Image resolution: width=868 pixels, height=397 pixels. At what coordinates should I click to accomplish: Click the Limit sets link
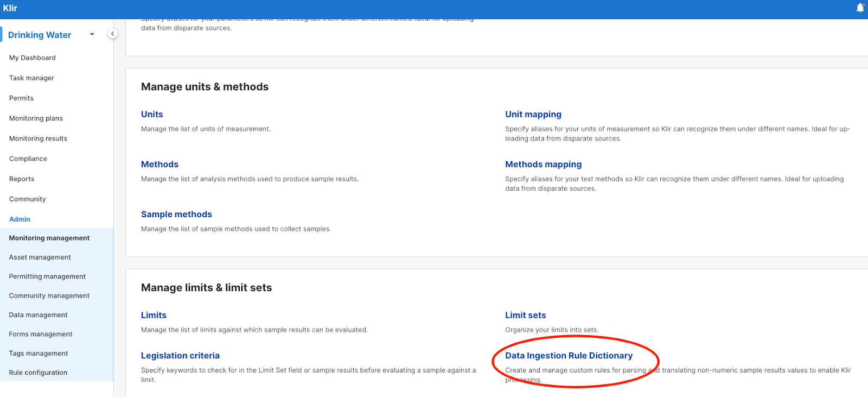tap(525, 315)
